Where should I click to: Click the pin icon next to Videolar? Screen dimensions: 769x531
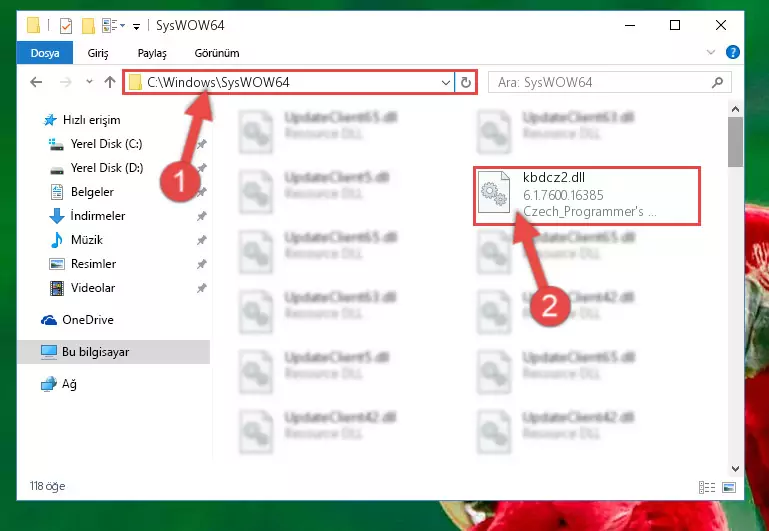(x=202, y=288)
